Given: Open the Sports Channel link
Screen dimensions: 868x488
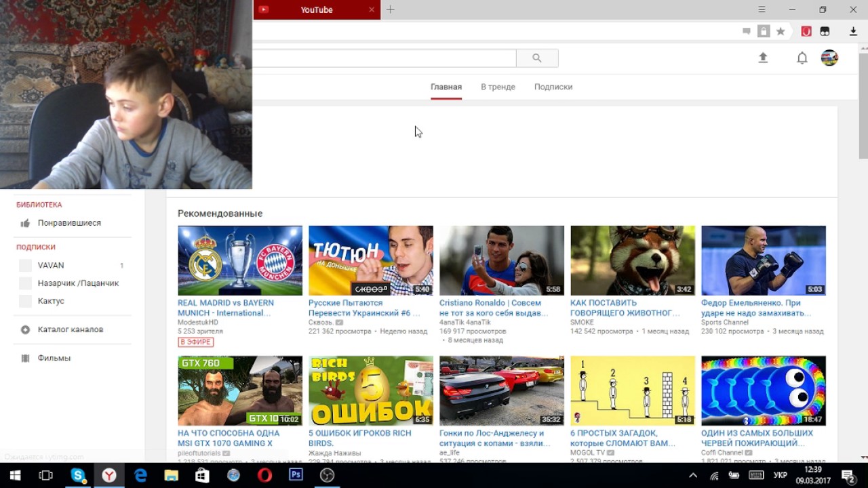Looking at the screenshot, I should [x=725, y=323].
